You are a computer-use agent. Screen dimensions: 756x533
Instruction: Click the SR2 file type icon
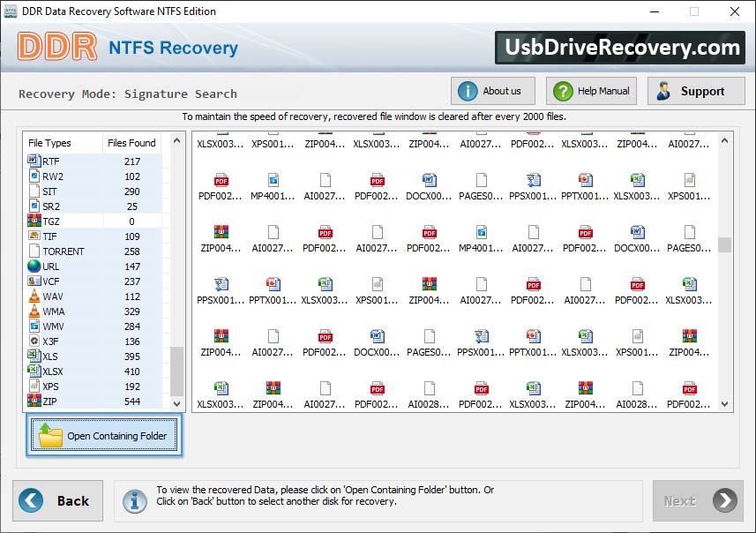coord(34,206)
